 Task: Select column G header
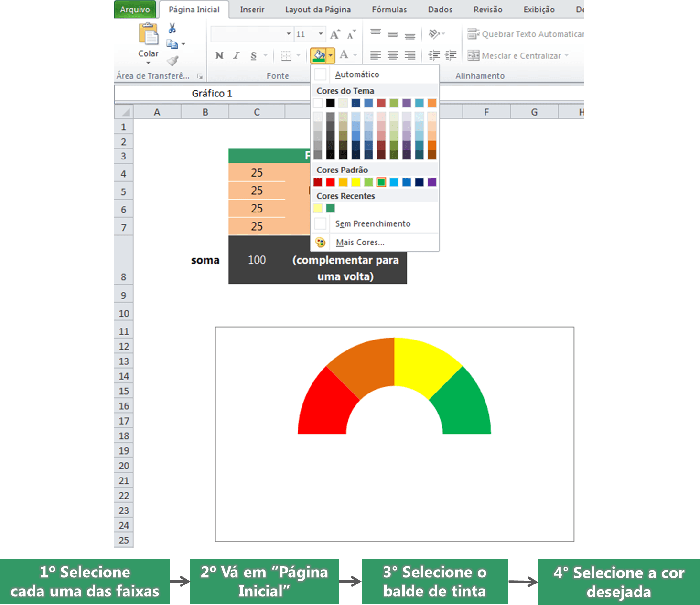534,112
